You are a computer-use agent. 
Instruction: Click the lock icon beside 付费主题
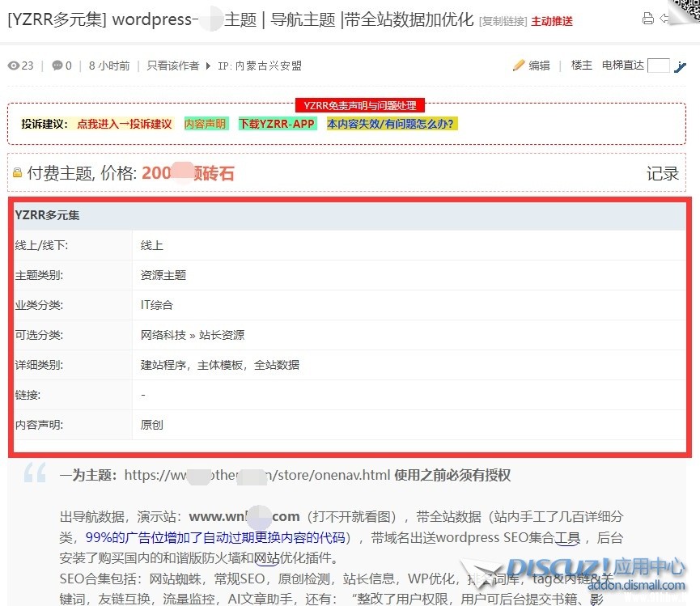coord(17,173)
